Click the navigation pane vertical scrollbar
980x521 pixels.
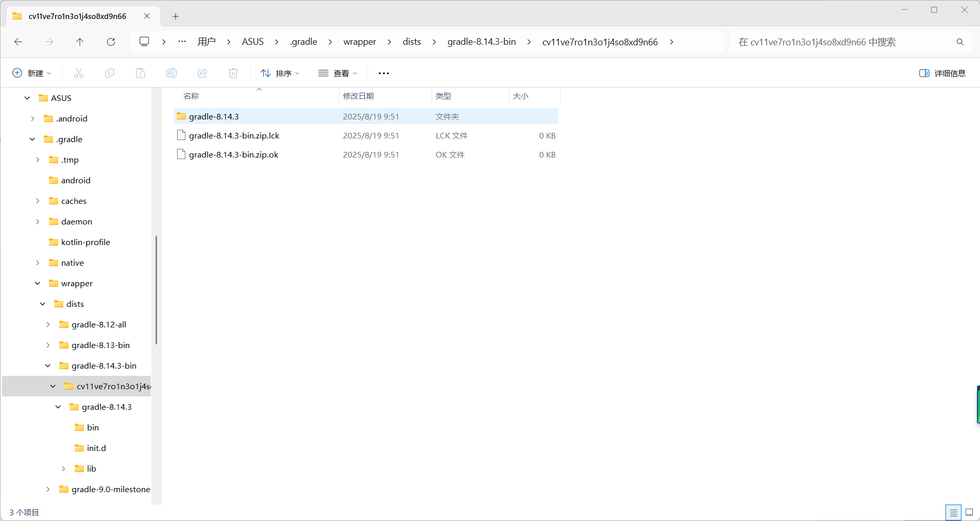click(x=156, y=290)
